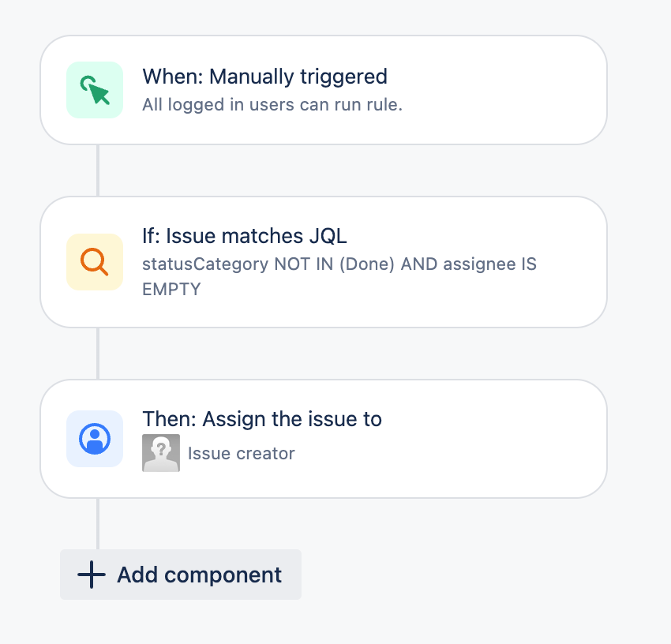
Task: Open 'Then: Assign the issue to' title
Action: pos(262,419)
